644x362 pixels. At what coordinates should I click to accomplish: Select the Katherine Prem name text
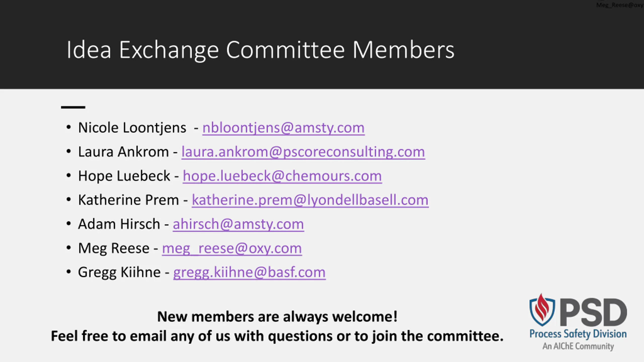tap(128, 200)
